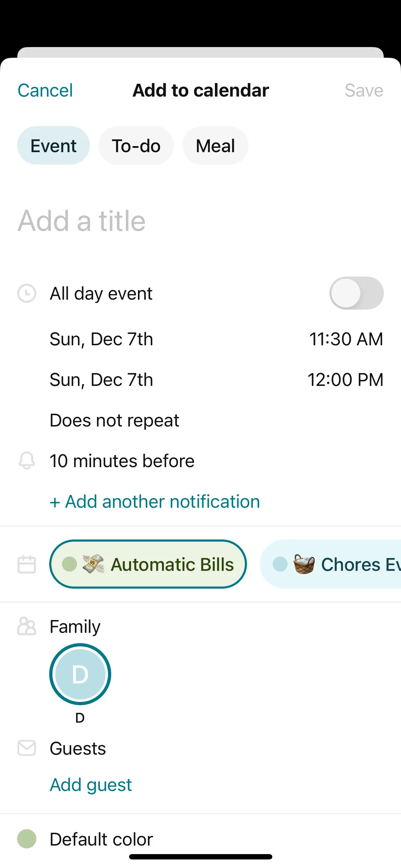Tap the Family people icon

[x=27, y=626]
